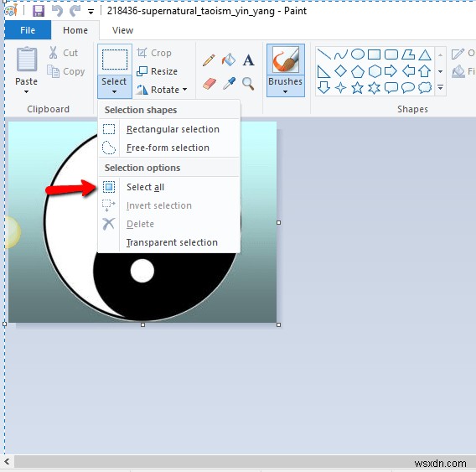
Task: Click Select all in the menu
Action: pyautogui.click(x=168, y=187)
